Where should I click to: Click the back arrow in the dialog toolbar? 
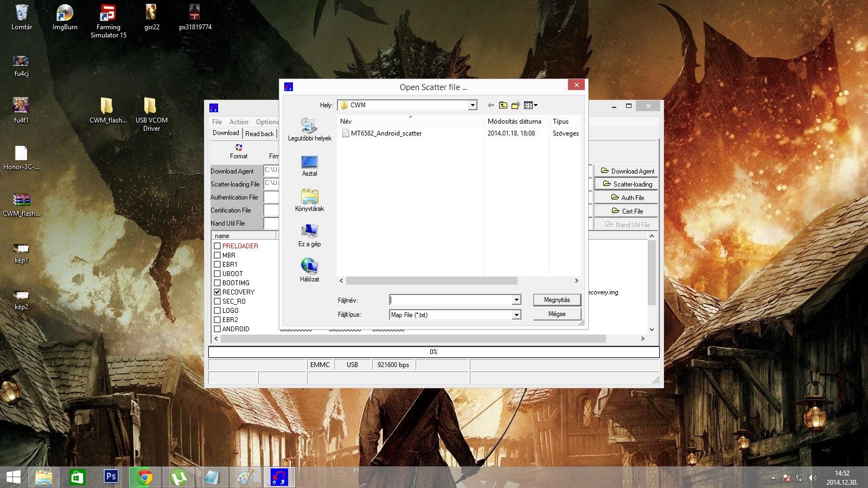[491, 105]
